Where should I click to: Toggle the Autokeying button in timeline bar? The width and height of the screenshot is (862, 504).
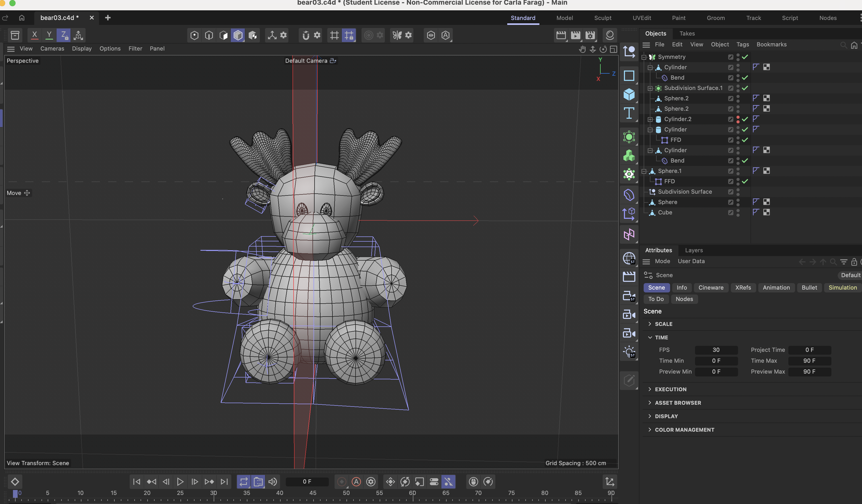coord(356,482)
